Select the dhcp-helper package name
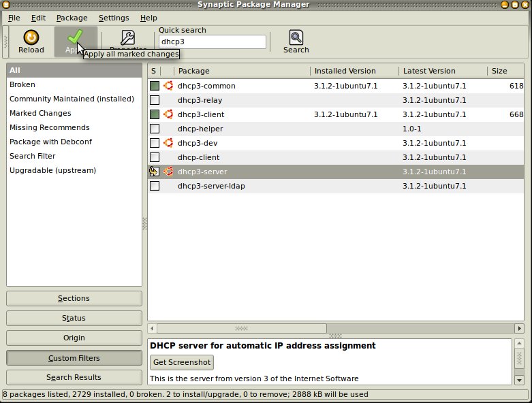This screenshot has height=403, width=532. (200, 129)
